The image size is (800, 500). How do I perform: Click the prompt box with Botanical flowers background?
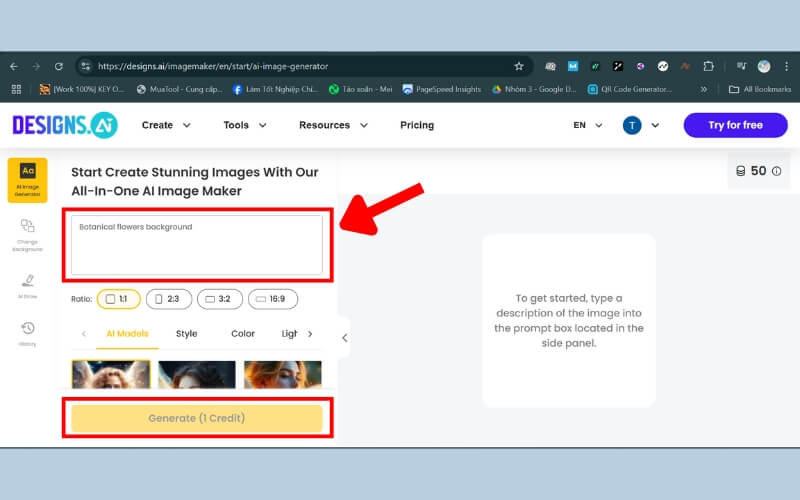pyautogui.click(x=197, y=245)
